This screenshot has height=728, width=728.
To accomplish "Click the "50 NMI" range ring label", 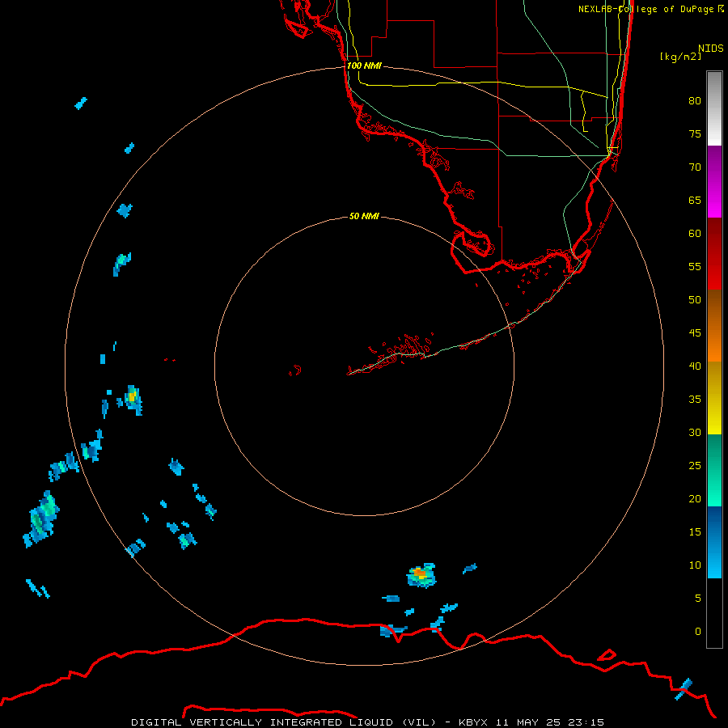I will [x=364, y=216].
